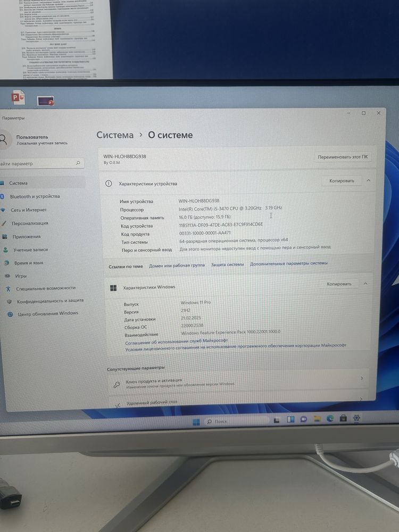This screenshot has height=532, width=399.
Task: Copy device specifications with Копировать
Action: 342,181
